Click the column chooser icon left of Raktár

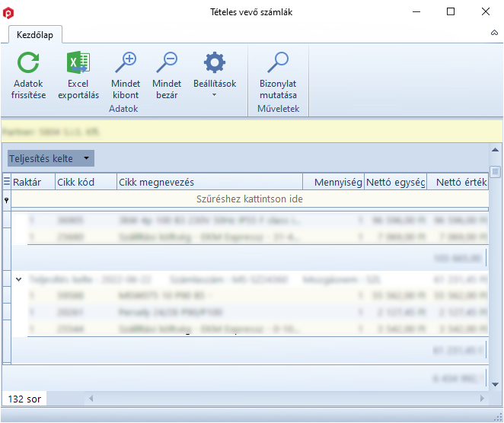(x=7, y=182)
